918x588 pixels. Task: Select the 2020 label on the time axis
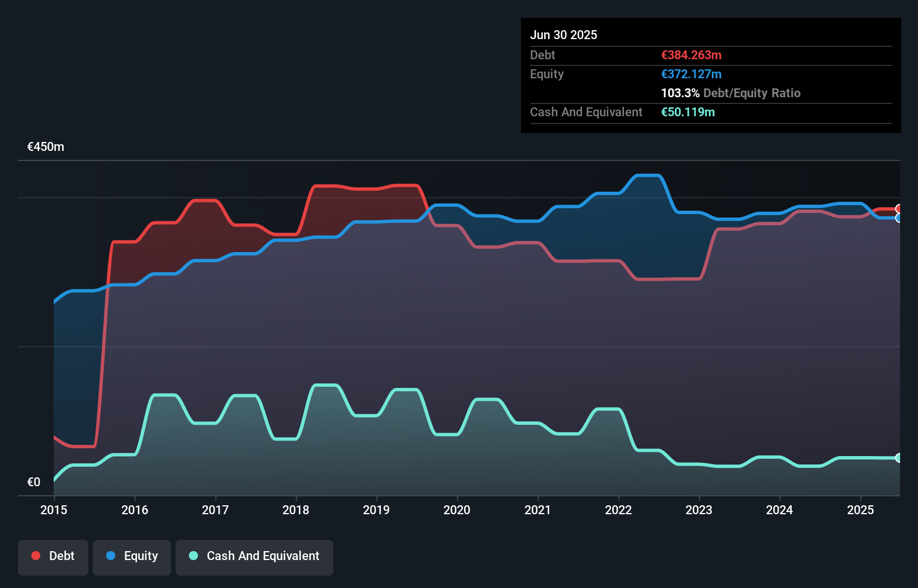[457, 510]
